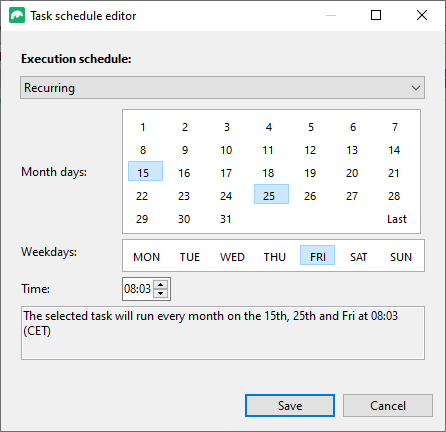Open the Recurring execution schedule dropdown
Screen dimensions: 446x432
point(222,88)
